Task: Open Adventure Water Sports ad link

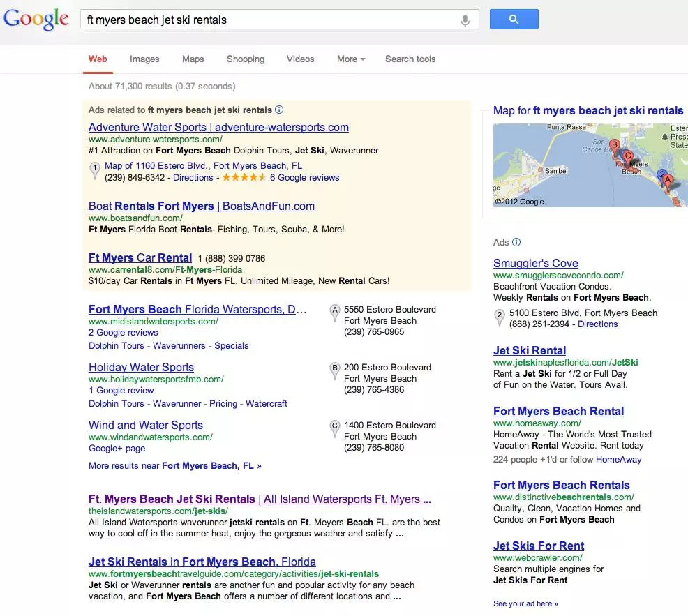Action: (x=218, y=127)
